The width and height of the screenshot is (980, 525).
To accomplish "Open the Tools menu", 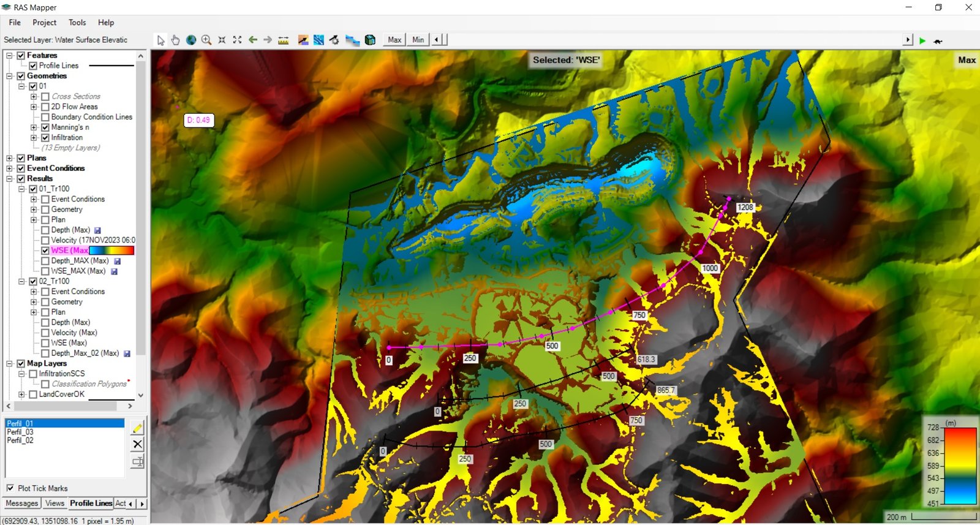I will [x=77, y=23].
